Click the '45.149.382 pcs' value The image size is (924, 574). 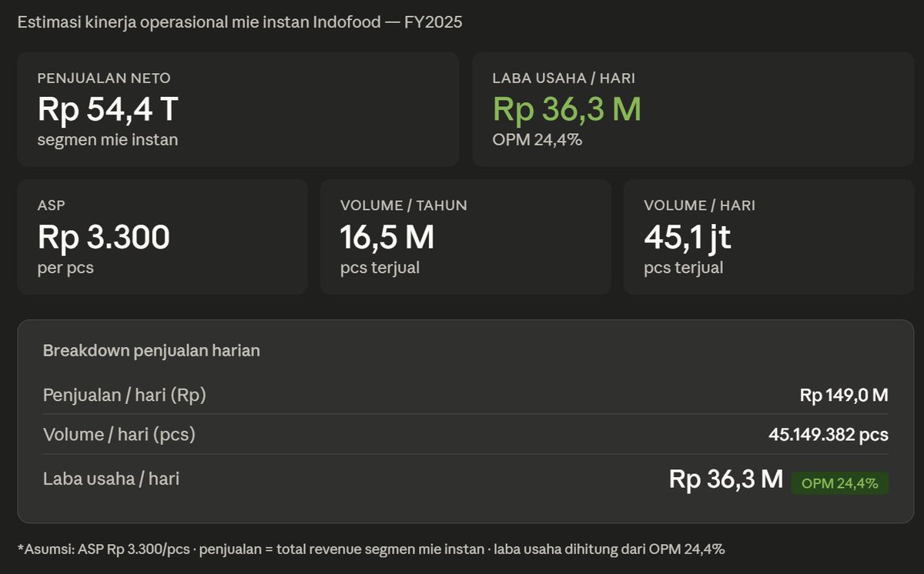(x=829, y=435)
